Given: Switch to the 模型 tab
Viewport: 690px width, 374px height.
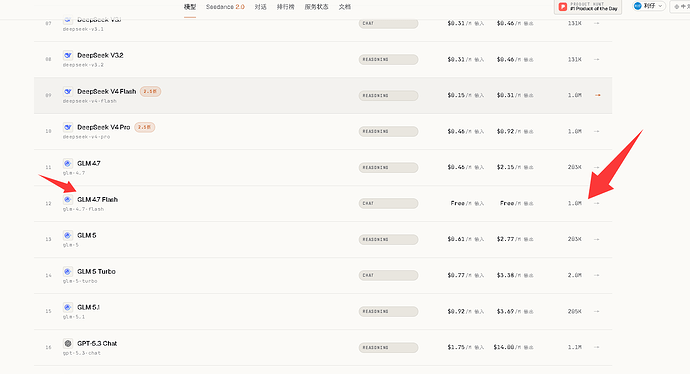Looking at the screenshot, I should pyautogui.click(x=190, y=7).
